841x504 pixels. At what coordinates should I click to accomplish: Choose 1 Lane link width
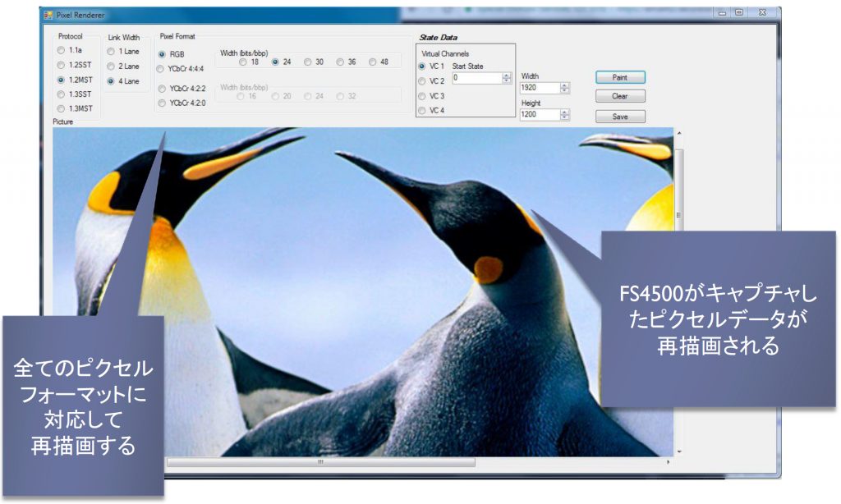pos(111,52)
